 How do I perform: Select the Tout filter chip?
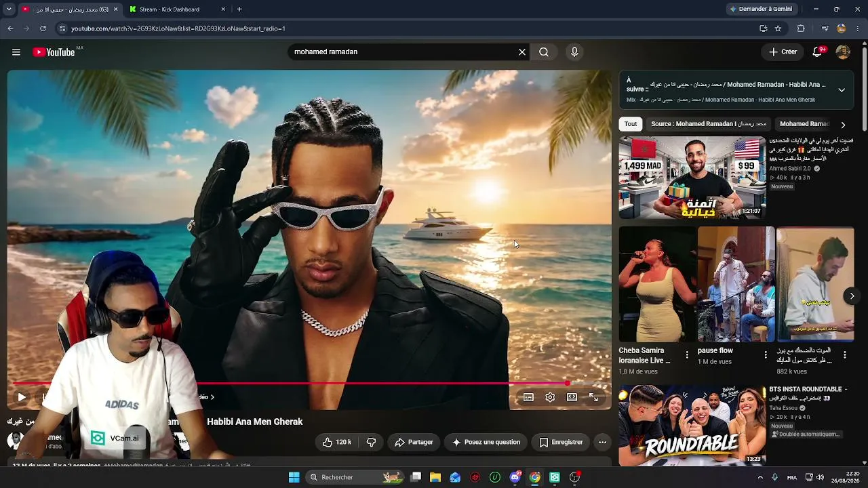click(631, 124)
